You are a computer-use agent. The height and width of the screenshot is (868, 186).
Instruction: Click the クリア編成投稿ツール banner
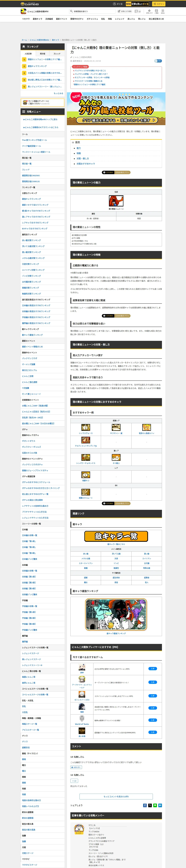coord(116,108)
